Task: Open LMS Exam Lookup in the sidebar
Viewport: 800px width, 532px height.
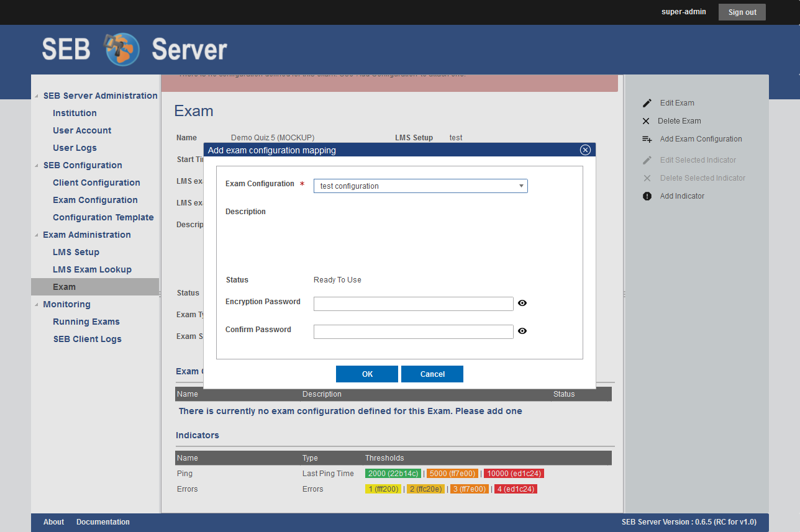Action: 92,269
